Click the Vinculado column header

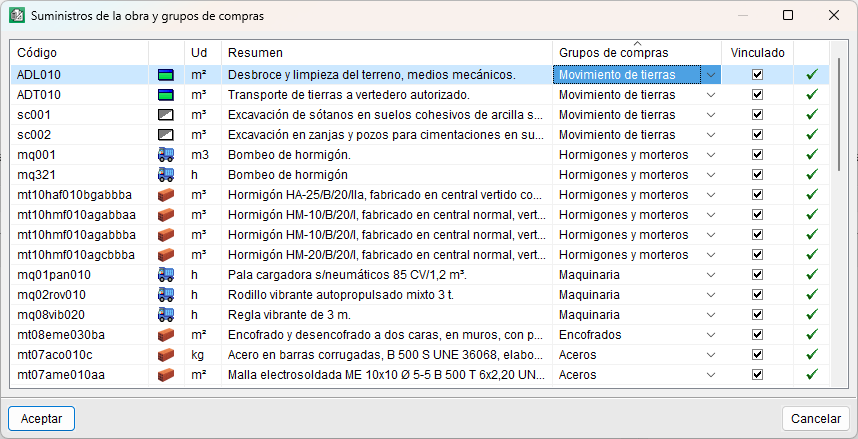click(757, 53)
